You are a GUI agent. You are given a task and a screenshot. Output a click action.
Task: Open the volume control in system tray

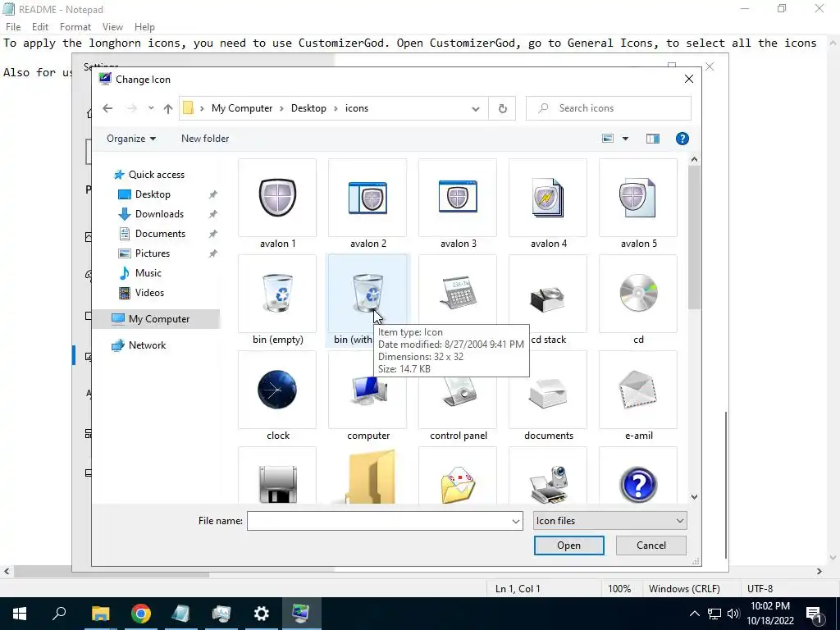[x=733, y=614]
